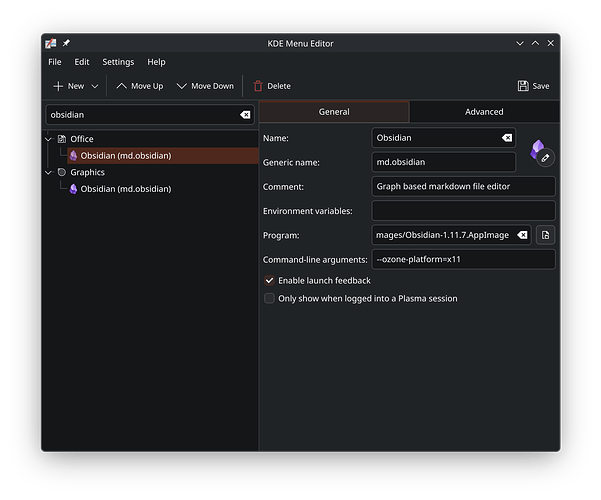Screen dimensions: 601x500
Task: Clear the Name field contents
Action: click(x=507, y=138)
